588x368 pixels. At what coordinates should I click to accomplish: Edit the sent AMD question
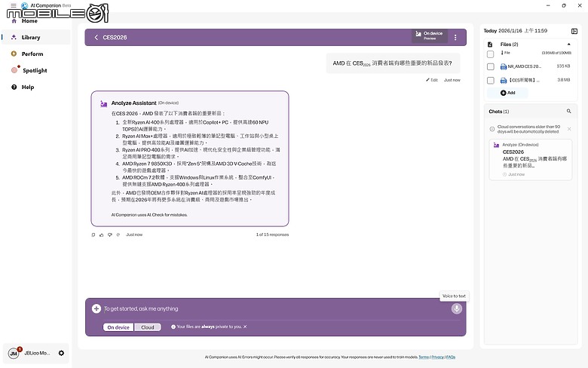tap(432, 80)
